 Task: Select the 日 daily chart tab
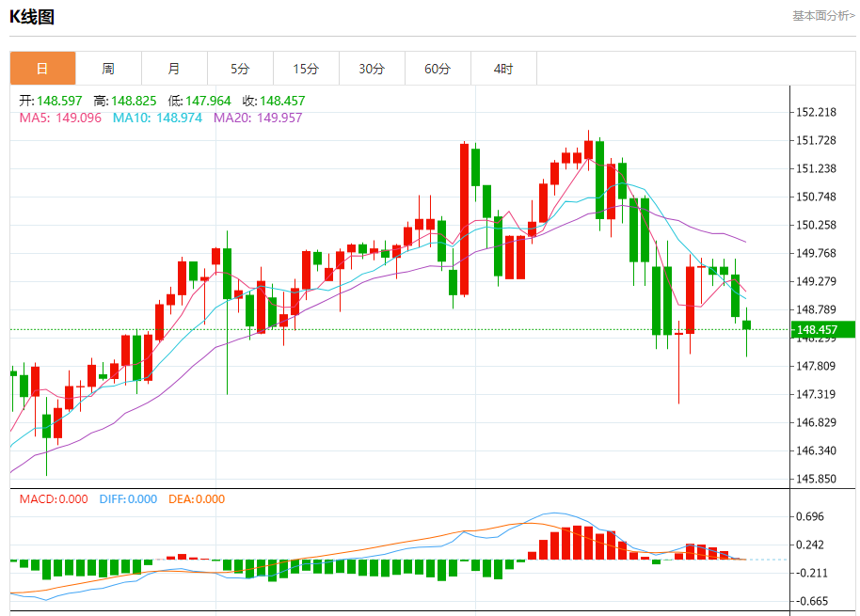[42, 69]
